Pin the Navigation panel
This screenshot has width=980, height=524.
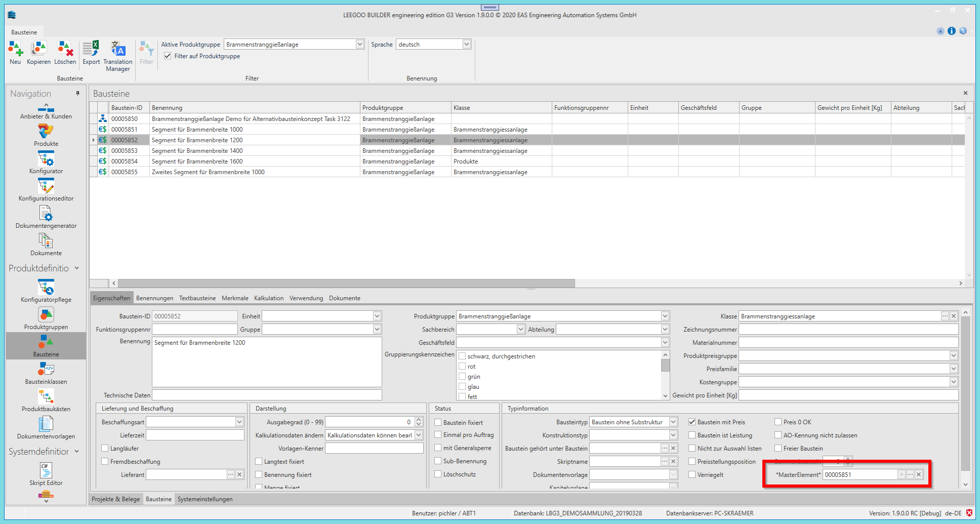pos(77,93)
